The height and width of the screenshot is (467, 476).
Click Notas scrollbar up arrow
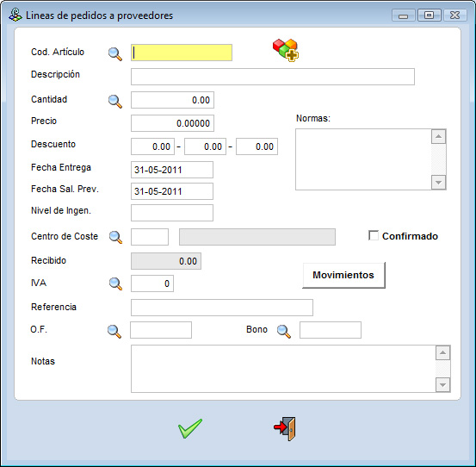pos(443,352)
